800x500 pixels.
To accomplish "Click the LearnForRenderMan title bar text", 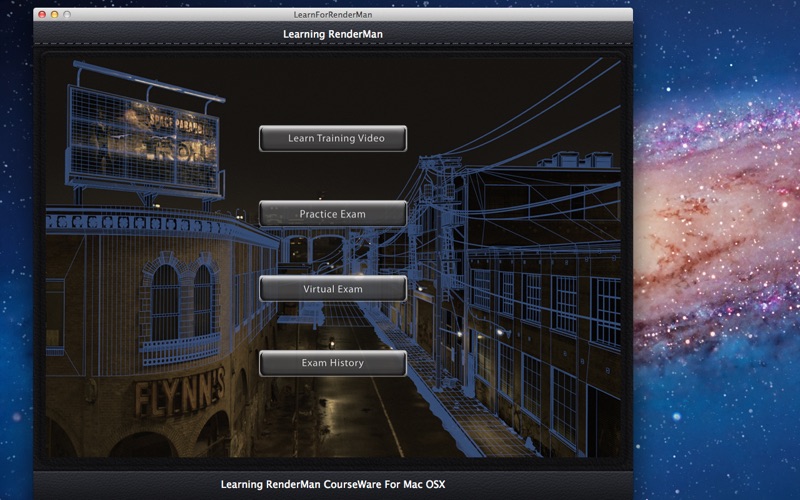I will click(x=333, y=14).
